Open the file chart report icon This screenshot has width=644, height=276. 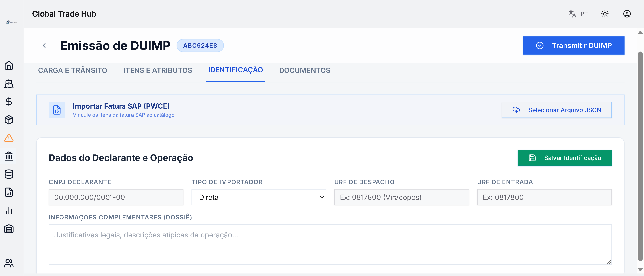[x=9, y=192]
